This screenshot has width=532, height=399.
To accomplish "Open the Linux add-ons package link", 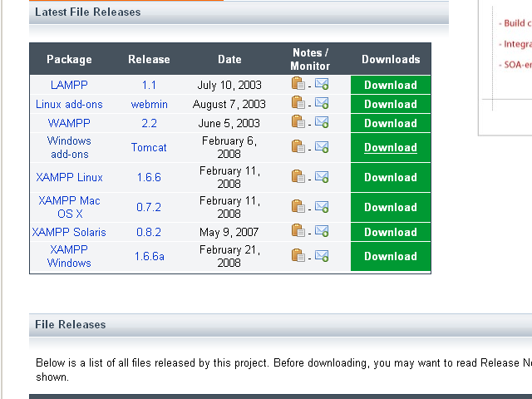I will click(x=69, y=104).
